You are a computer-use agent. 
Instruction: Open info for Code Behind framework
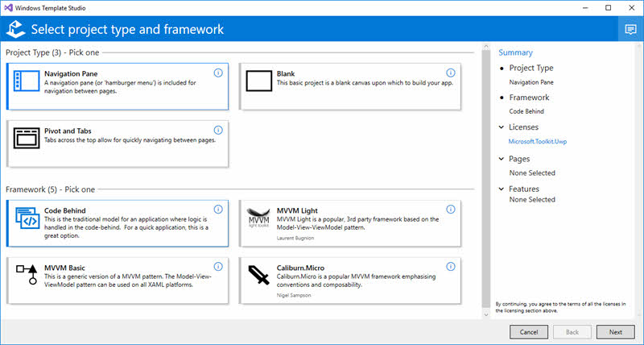(218, 210)
